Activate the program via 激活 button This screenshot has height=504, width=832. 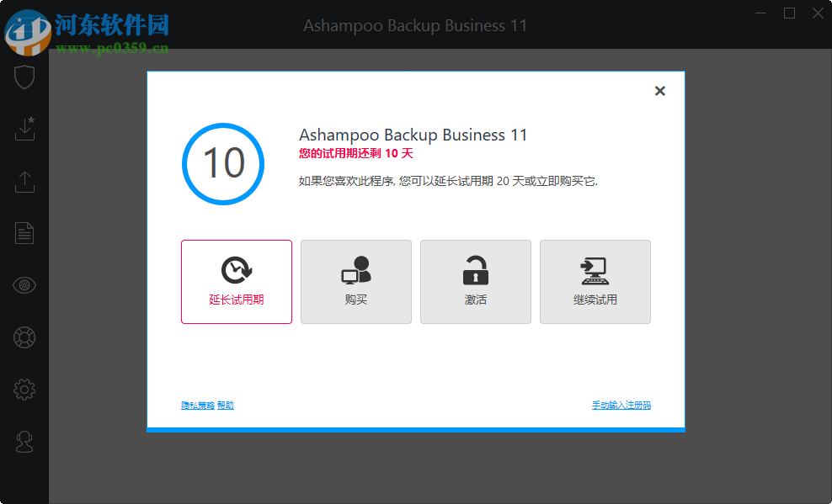(x=475, y=282)
